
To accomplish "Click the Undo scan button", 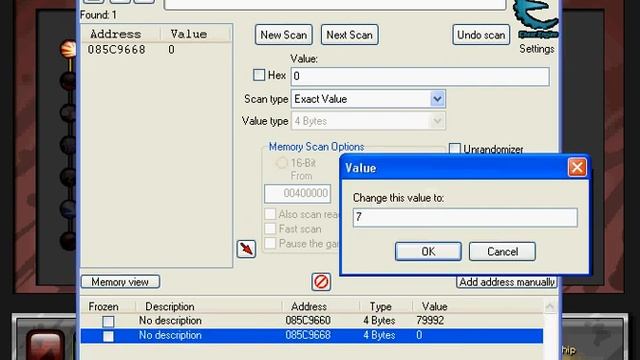I will 481,35.
